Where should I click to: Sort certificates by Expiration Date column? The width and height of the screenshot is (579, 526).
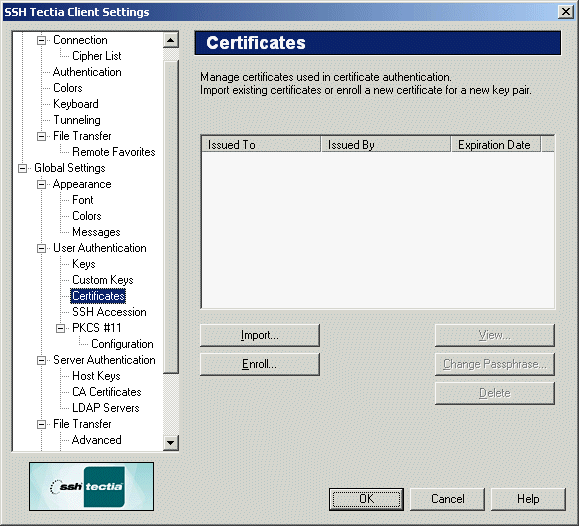496,144
